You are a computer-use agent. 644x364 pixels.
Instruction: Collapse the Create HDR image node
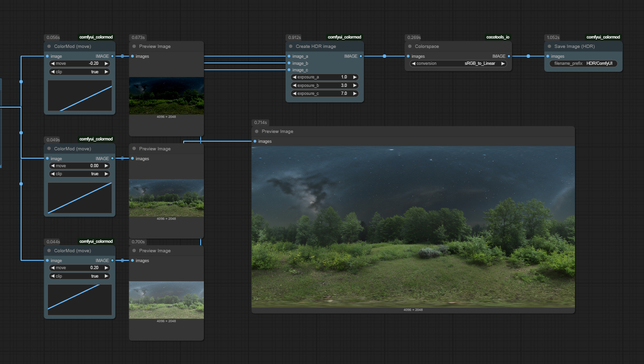(290, 46)
